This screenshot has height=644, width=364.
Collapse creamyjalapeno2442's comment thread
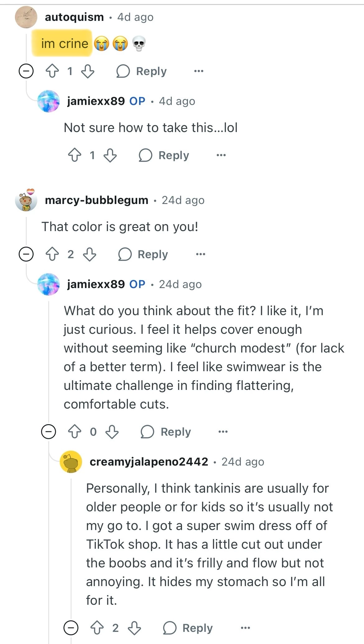[71, 628]
